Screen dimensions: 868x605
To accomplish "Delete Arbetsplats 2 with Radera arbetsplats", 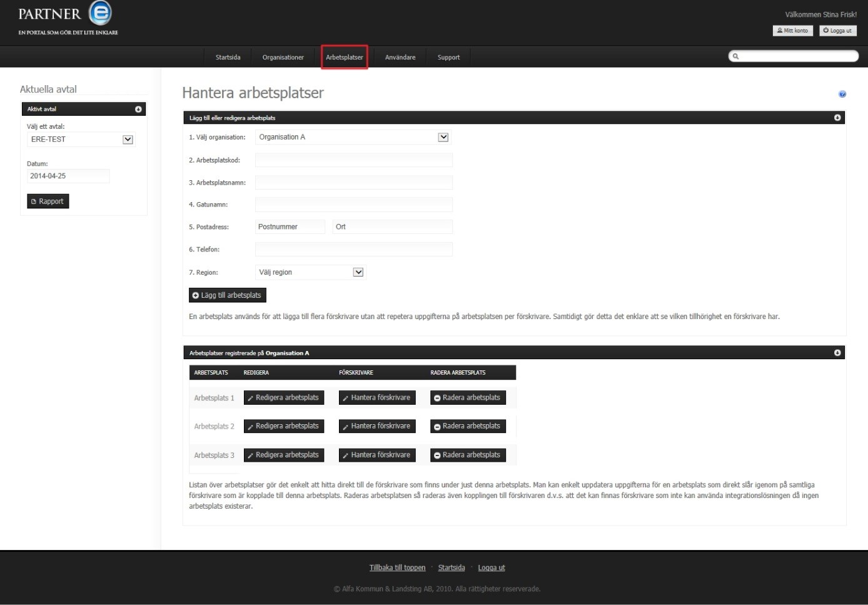I will [x=468, y=426].
